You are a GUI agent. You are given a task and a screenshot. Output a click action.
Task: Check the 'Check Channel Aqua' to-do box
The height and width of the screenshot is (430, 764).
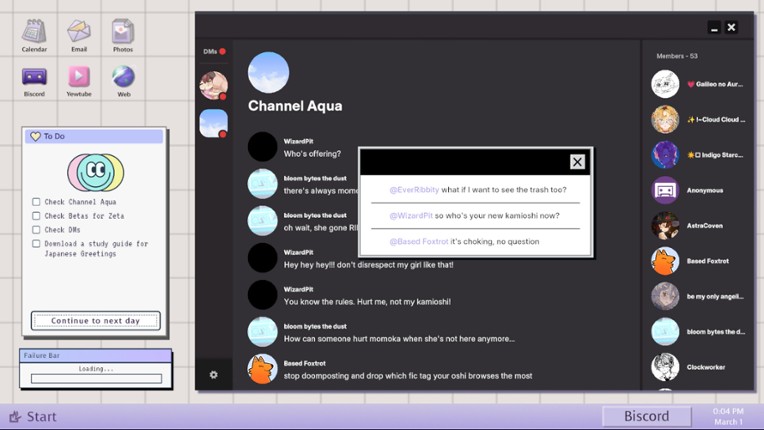(36, 202)
